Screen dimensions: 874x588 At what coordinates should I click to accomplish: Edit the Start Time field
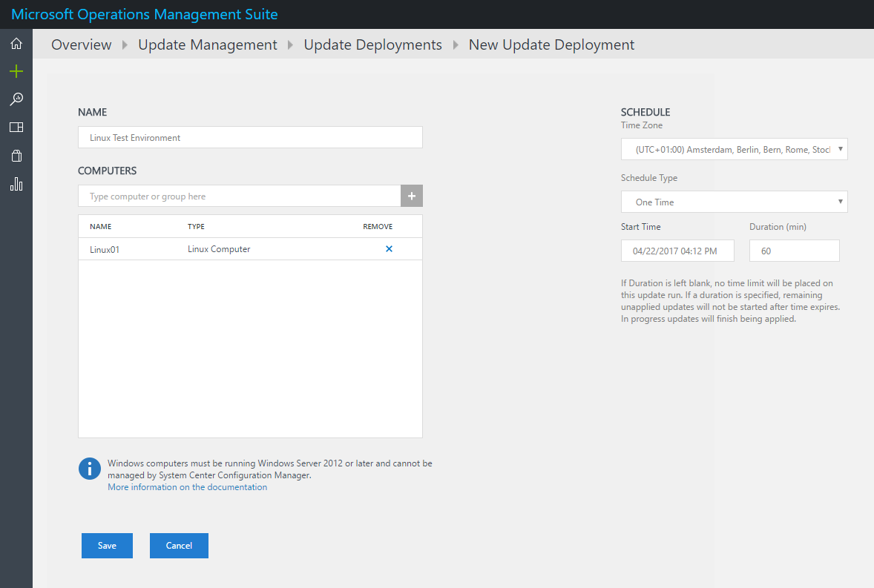click(677, 251)
